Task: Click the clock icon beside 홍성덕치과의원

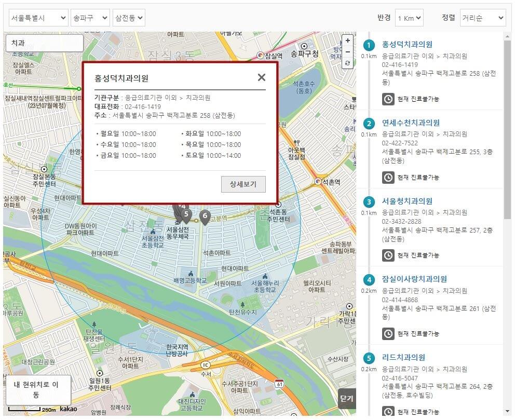Action: pos(388,99)
